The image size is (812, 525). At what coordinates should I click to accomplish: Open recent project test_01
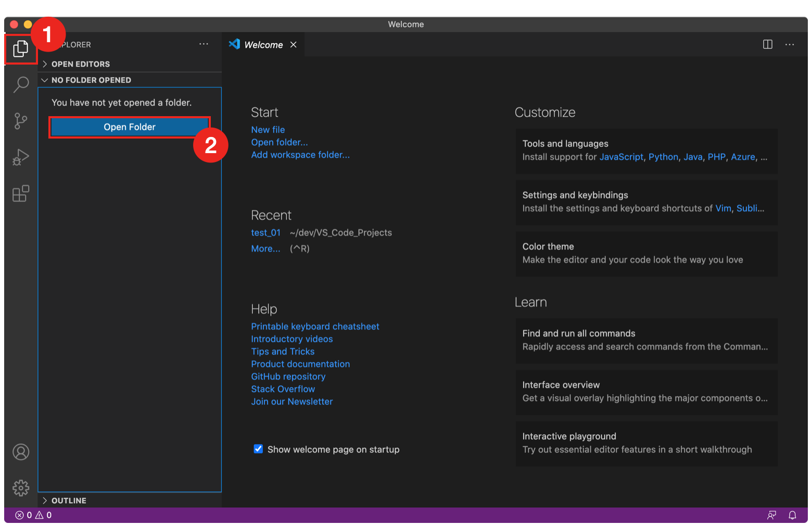(265, 233)
